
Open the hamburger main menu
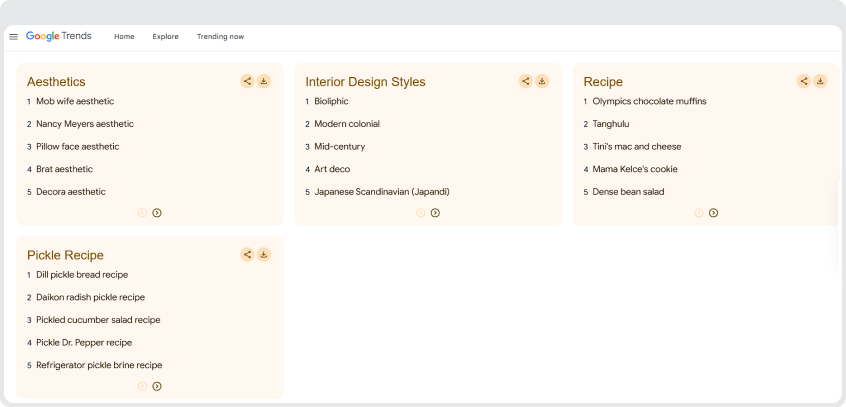13,37
